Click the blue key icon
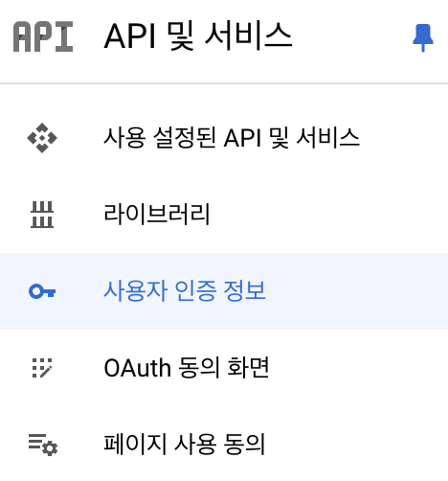 click(x=42, y=291)
